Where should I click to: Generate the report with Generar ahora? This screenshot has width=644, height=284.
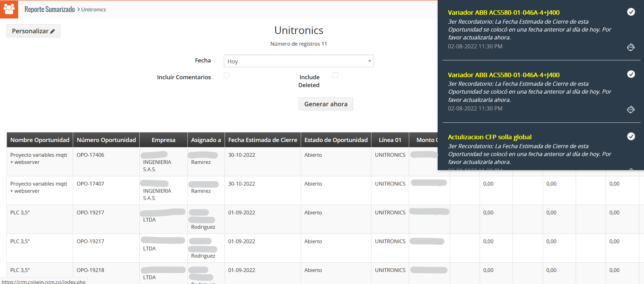pos(326,104)
